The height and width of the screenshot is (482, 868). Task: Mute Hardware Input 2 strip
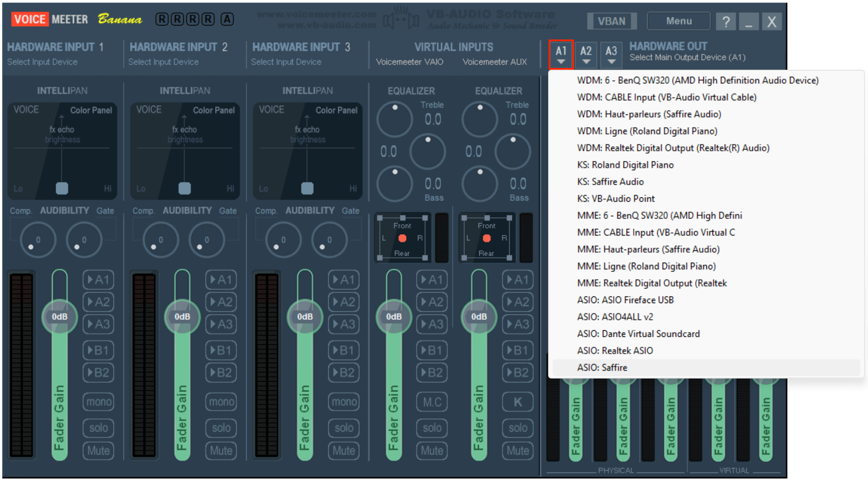221,450
